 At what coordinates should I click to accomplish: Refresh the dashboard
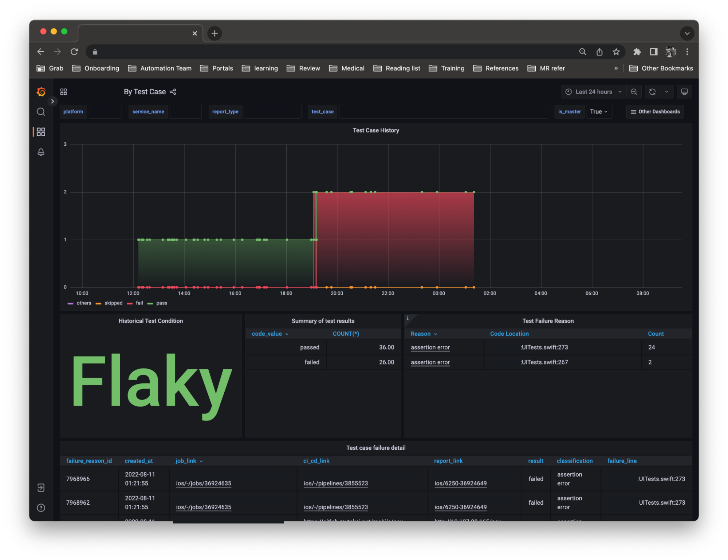(x=652, y=92)
